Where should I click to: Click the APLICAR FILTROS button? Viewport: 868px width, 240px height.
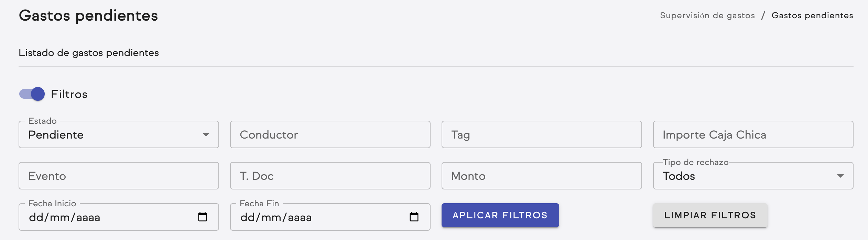point(500,215)
